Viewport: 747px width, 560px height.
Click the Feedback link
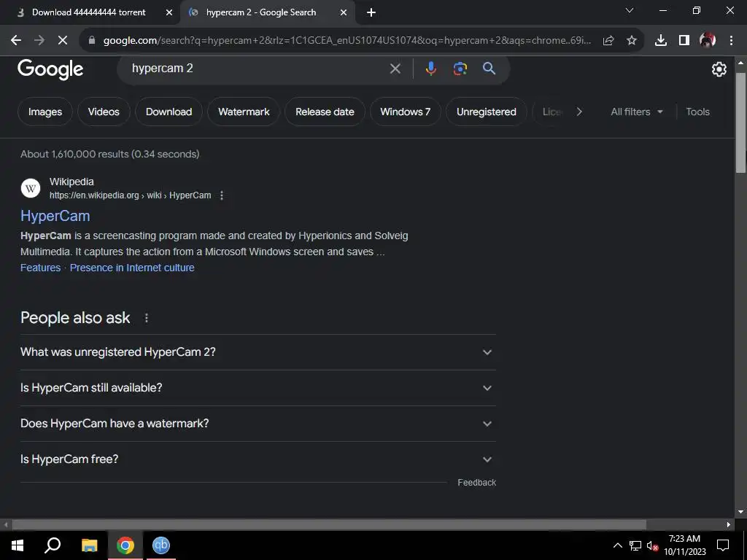[476, 483]
